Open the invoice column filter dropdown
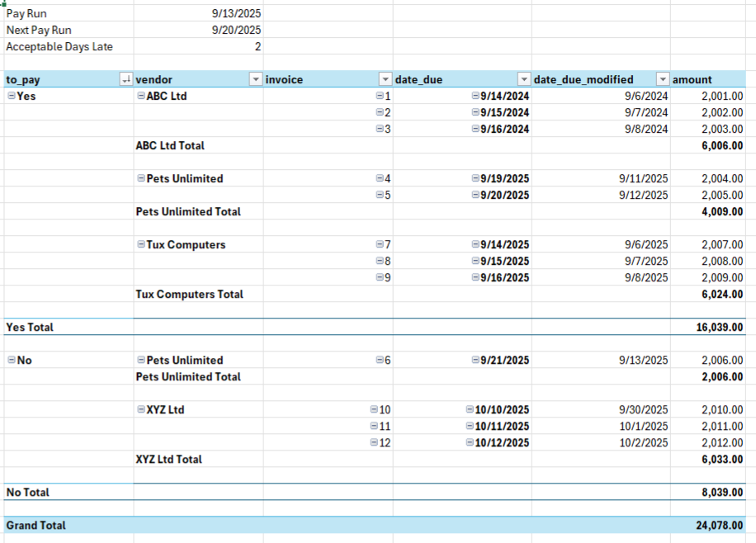This screenshot has width=756, height=543. point(385,79)
